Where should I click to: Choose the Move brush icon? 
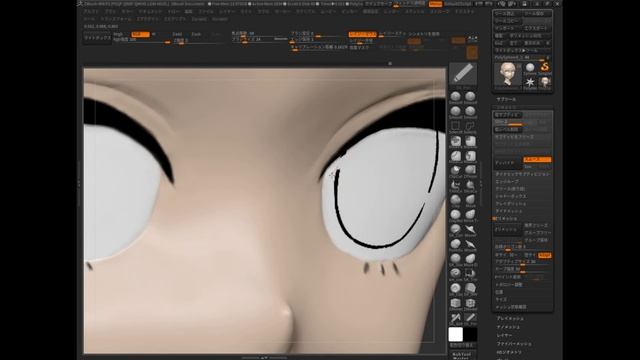coord(470,200)
